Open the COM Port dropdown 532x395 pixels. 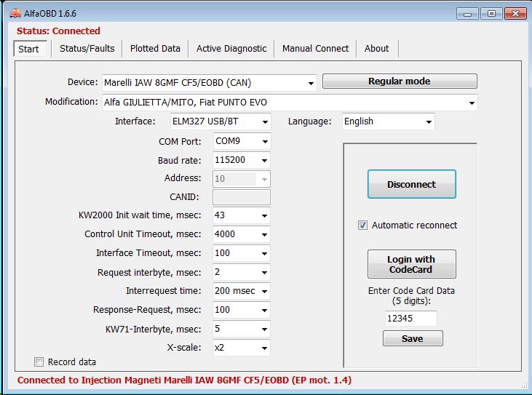[264, 141]
